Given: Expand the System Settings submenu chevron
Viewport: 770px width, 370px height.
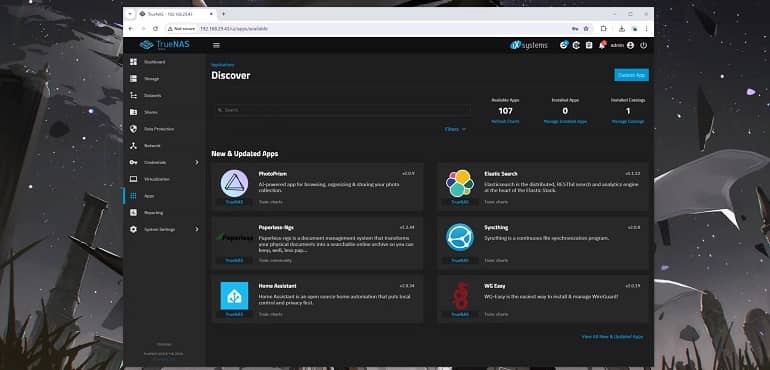Looking at the screenshot, I should [197, 229].
